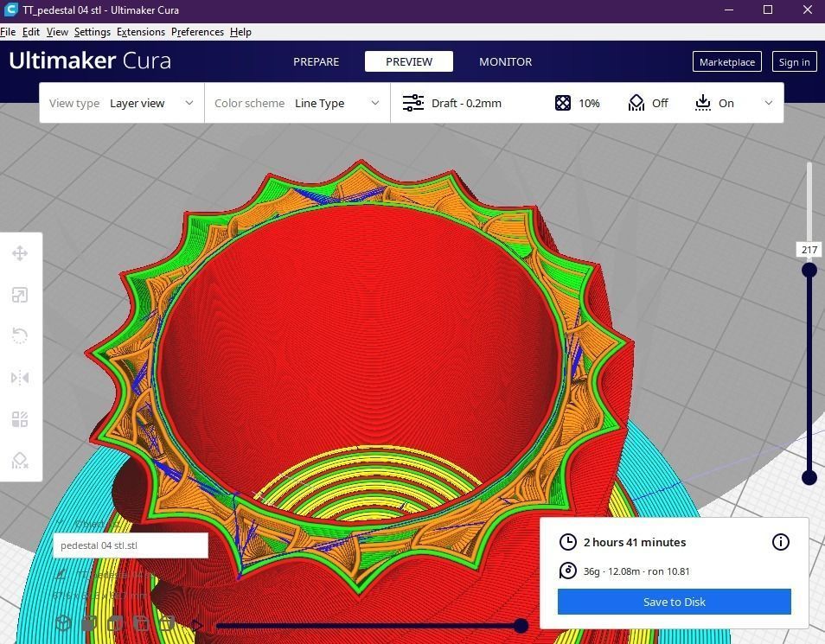Viewport: 825px width, 644px height.
Task: Click Layer view selection text
Action: pos(137,103)
